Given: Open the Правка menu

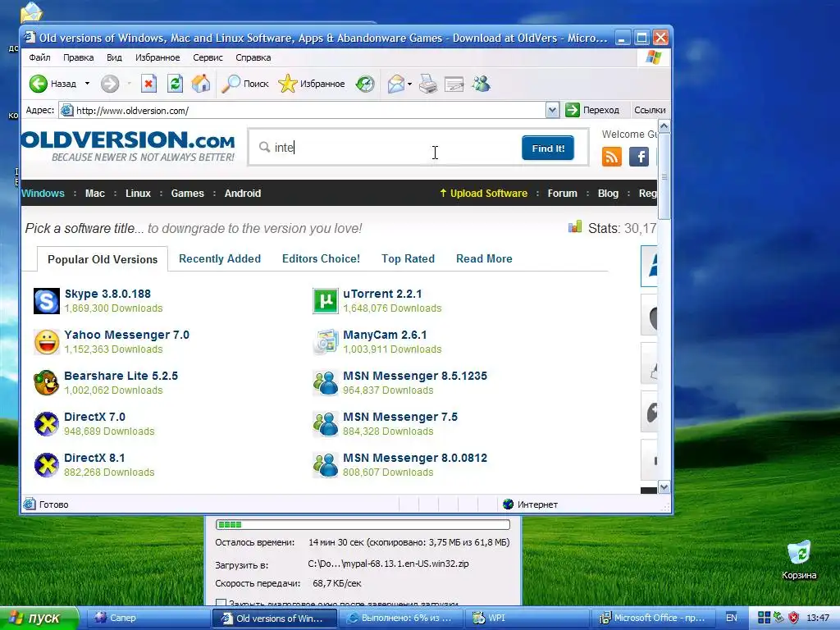Looking at the screenshot, I should coord(78,57).
